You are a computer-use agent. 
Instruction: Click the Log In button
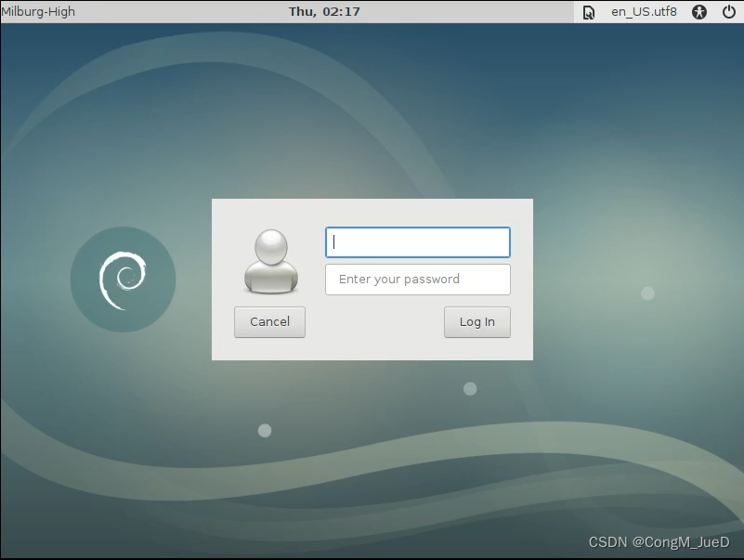(476, 322)
